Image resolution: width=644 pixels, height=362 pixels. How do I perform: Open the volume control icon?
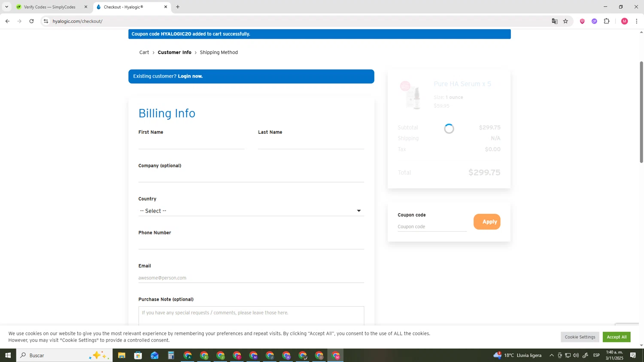pos(576,355)
